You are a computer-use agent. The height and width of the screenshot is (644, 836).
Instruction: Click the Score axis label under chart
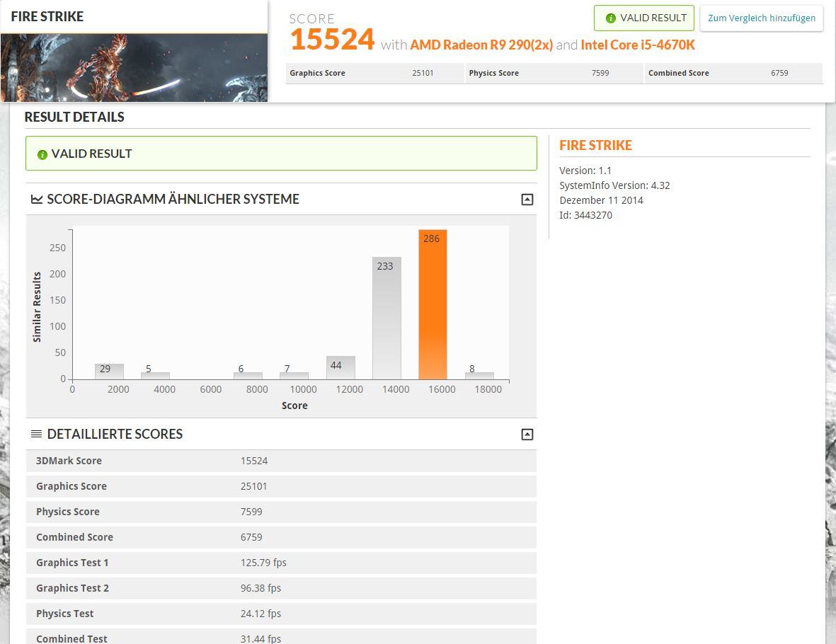click(295, 406)
